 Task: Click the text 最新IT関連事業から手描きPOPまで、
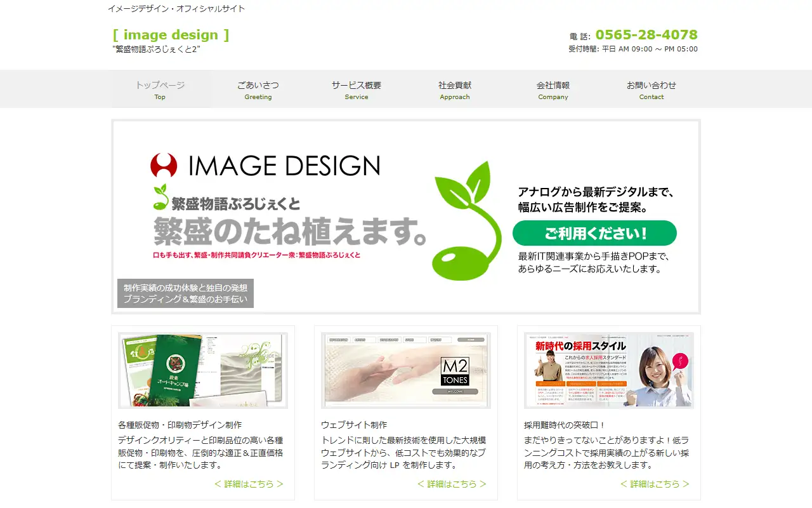594,257
